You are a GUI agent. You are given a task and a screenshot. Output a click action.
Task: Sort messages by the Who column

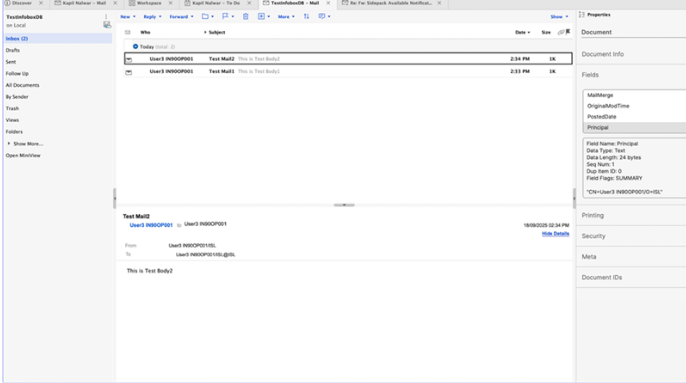click(x=145, y=32)
